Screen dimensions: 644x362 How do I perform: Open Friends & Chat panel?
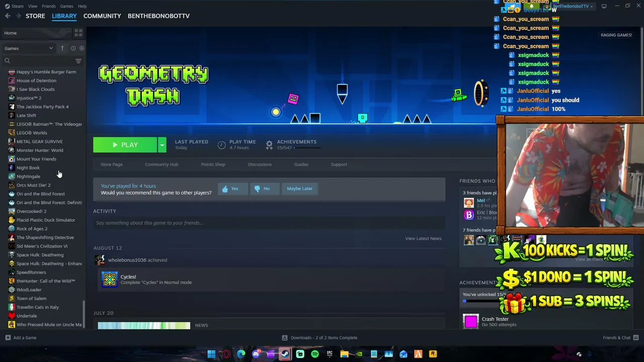(x=620, y=338)
